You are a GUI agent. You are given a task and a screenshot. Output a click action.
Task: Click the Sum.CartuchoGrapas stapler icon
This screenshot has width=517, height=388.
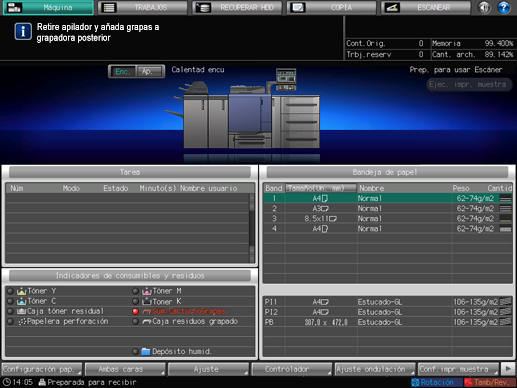pyautogui.click(x=147, y=311)
